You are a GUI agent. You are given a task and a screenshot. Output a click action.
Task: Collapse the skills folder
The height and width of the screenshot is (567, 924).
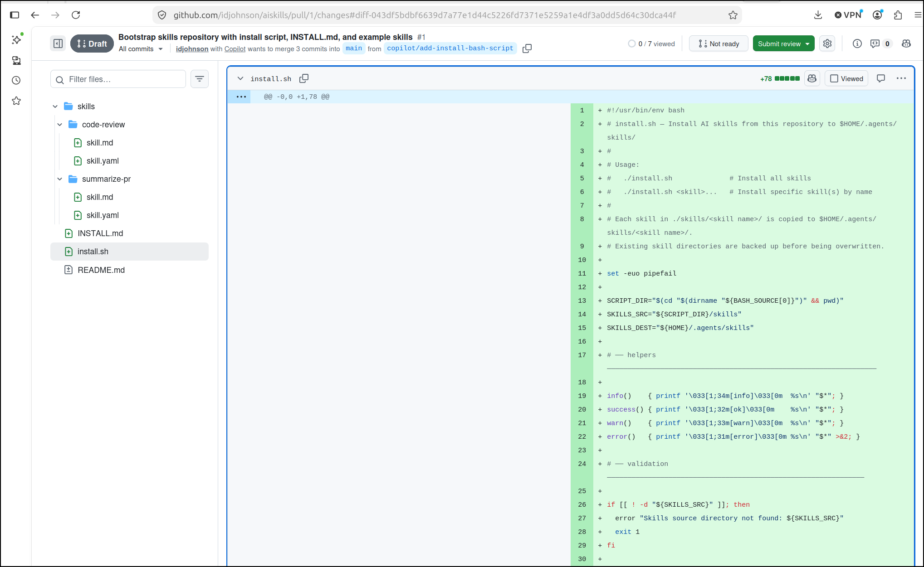pyautogui.click(x=55, y=107)
